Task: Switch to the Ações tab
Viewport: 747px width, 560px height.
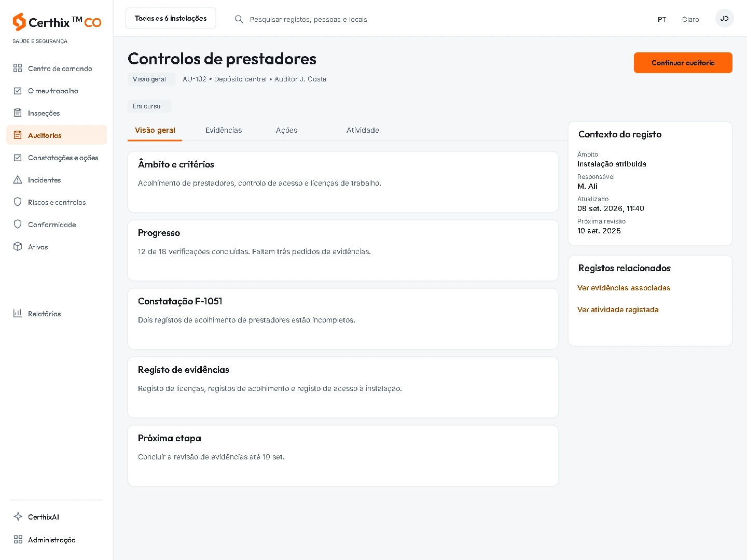Action: click(x=286, y=130)
